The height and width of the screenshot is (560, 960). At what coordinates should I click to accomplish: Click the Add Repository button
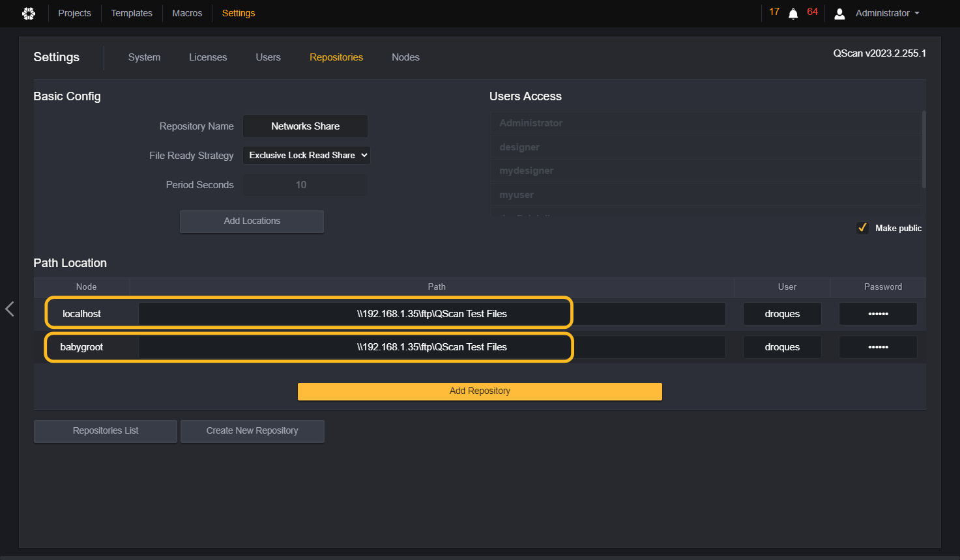click(x=480, y=391)
